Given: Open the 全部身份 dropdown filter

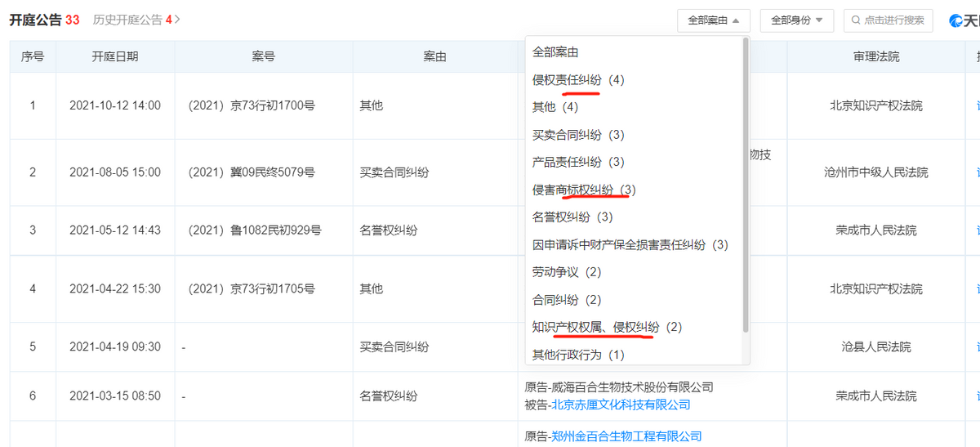Looking at the screenshot, I should [796, 20].
